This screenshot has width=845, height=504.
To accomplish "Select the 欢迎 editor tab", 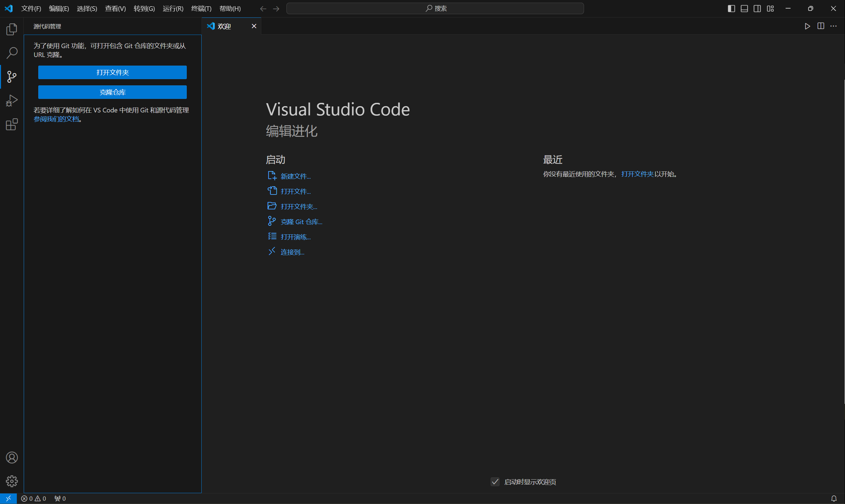I will 232,26.
